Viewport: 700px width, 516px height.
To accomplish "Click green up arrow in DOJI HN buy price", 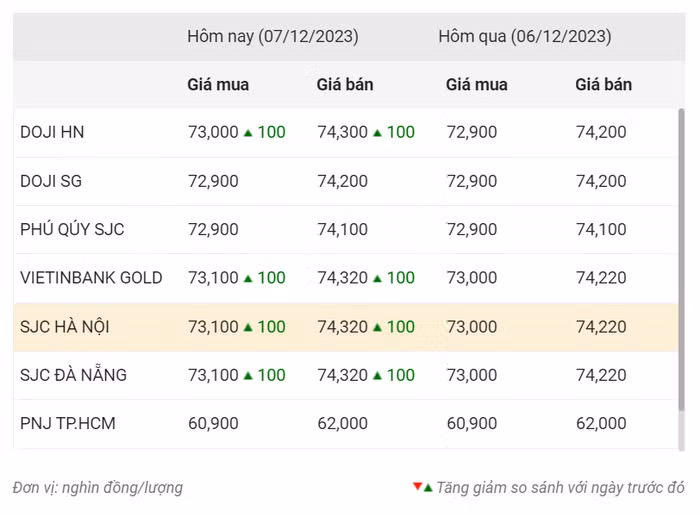I will (x=248, y=133).
